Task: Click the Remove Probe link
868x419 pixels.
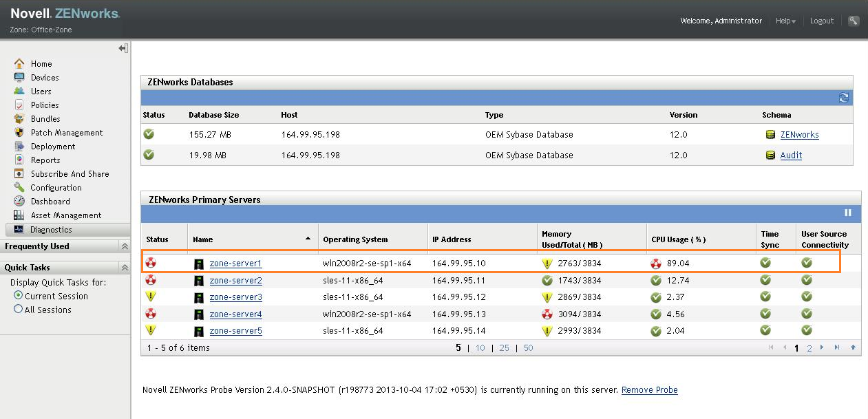Action: click(649, 390)
